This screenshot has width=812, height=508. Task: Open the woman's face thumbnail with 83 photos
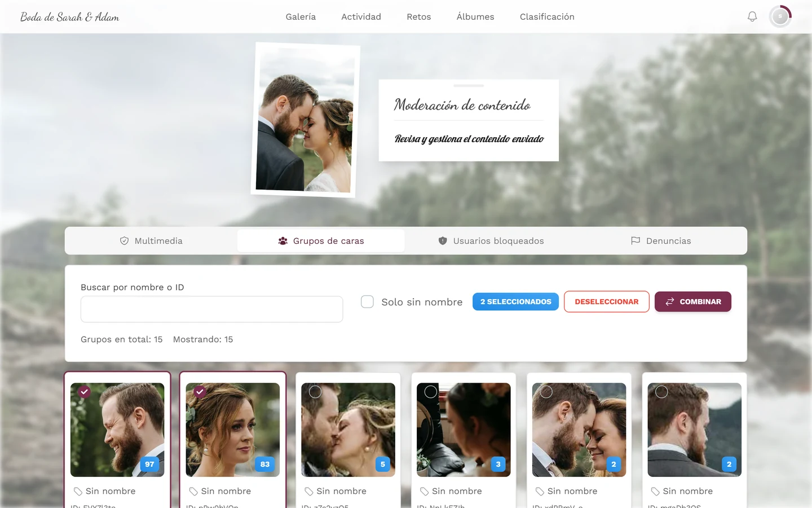233,430
